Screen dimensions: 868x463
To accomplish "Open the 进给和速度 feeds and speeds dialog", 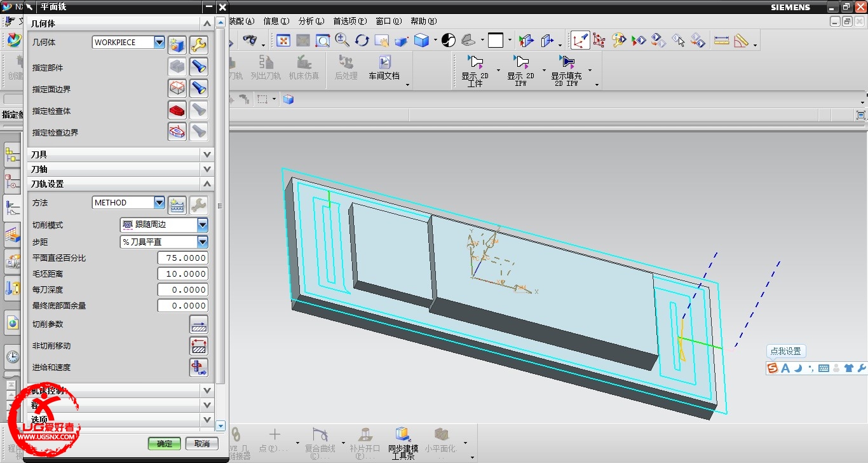I will [x=199, y=368].
